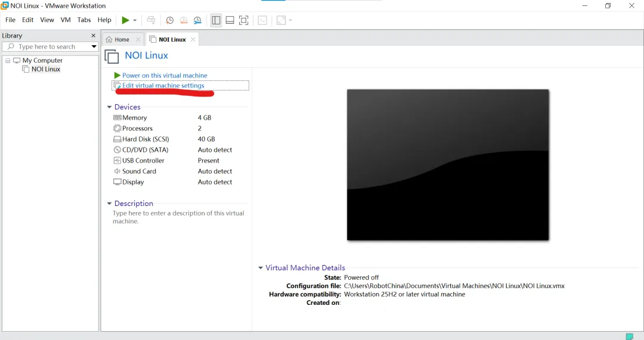Click the stretch guest display icon

[281, 20]
